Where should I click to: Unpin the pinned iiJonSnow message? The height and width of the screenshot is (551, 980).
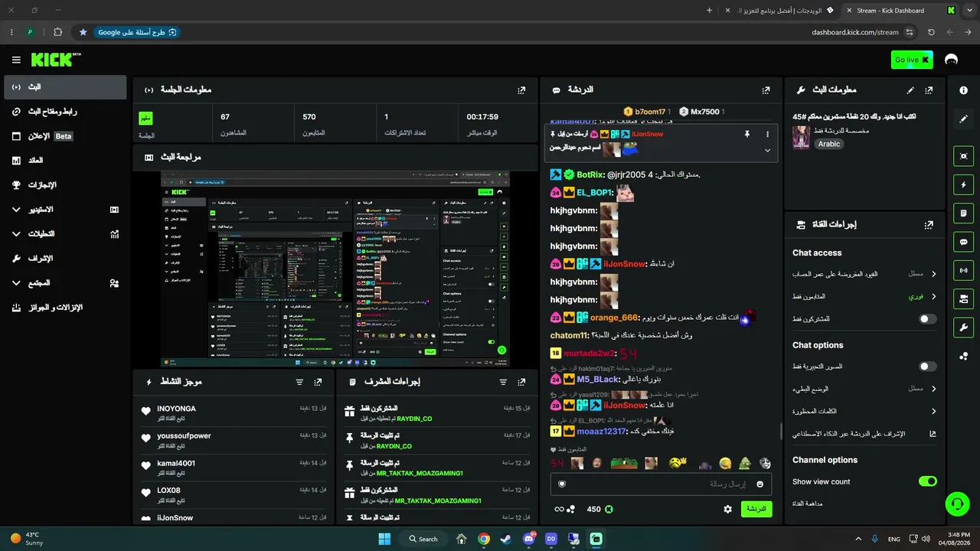tap(746, 134)
